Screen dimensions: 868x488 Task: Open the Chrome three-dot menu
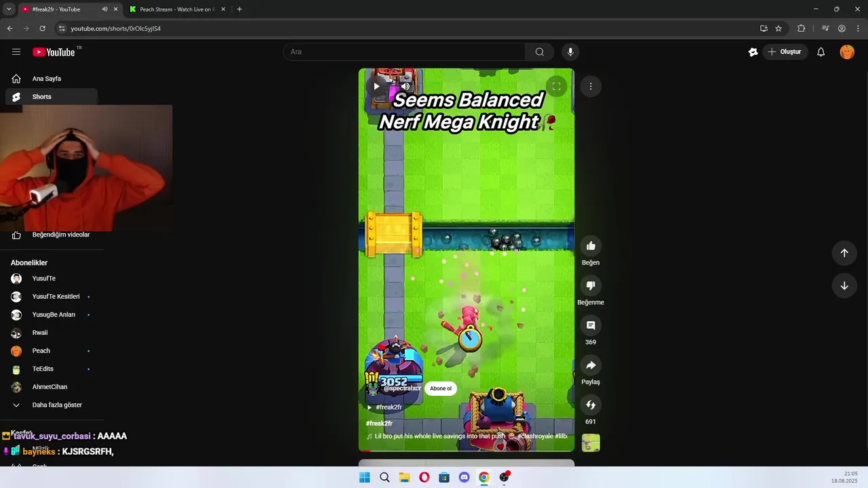tap(857, 28)
